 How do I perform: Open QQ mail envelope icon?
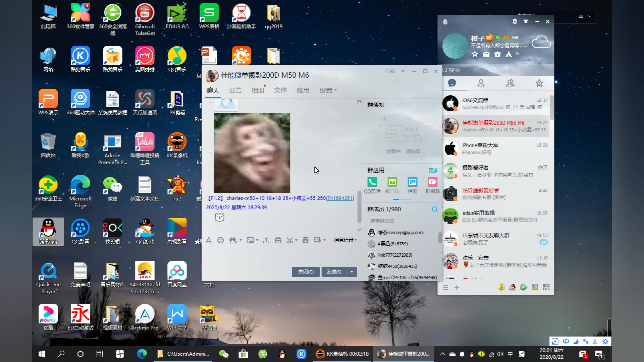click(486, 54)
